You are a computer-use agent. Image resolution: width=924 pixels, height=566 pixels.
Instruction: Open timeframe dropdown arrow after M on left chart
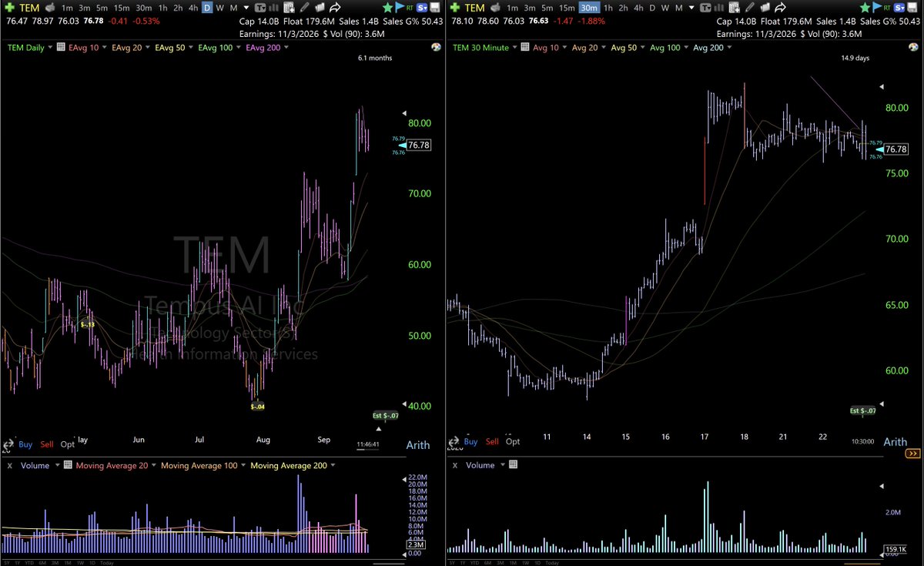point(246,8)
